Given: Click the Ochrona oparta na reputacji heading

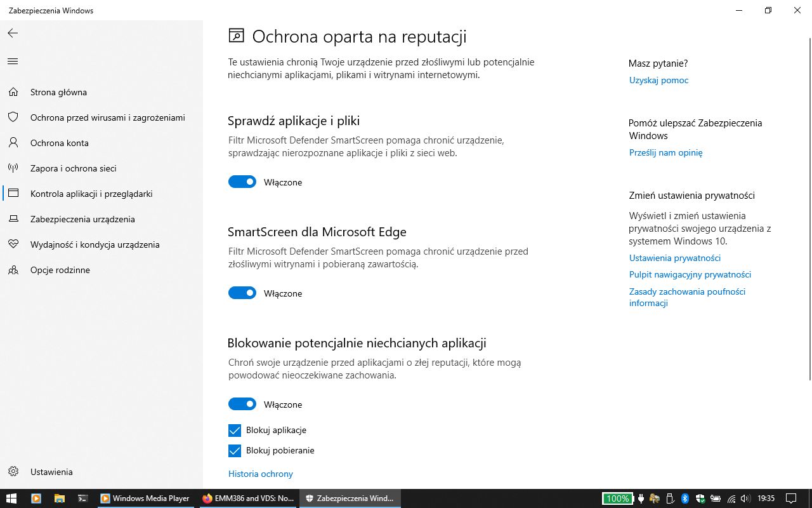Looking at the screenshot, I should pyautogui.click(x=359, y=36).
